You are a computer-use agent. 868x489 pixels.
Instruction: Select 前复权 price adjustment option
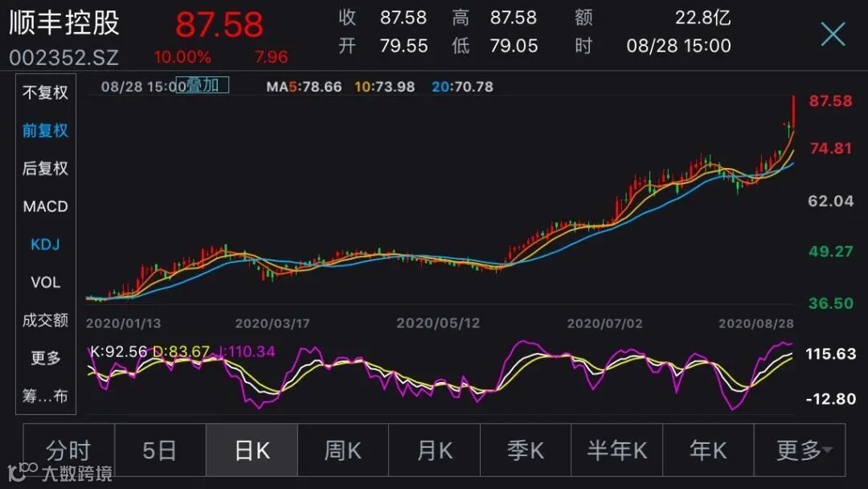point(45,131)
